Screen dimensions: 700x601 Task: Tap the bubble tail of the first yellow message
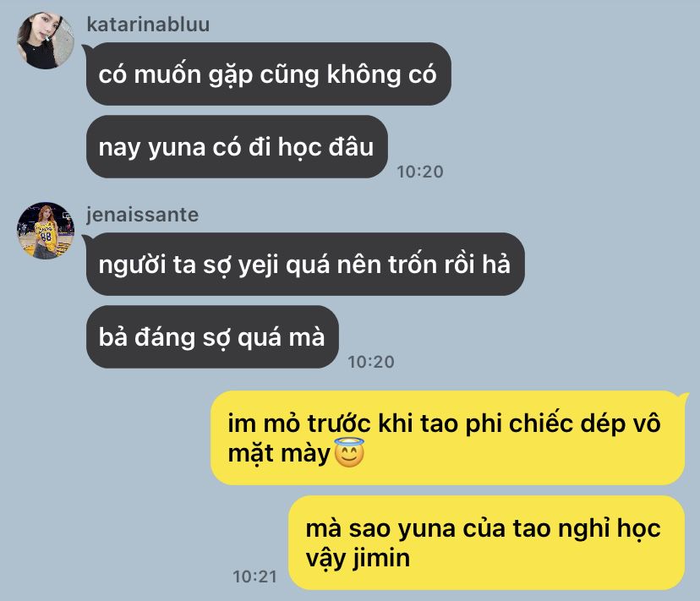click(683, 397)
